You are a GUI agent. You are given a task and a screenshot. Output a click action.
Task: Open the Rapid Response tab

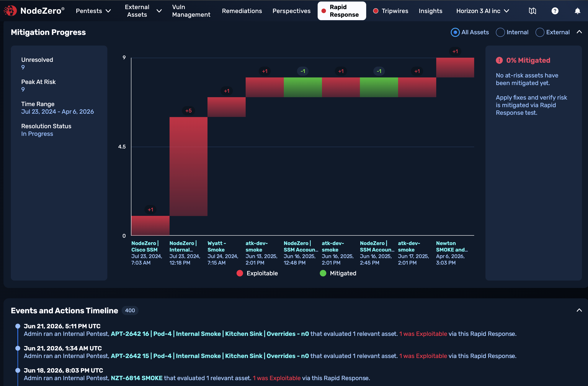point(341,11)
